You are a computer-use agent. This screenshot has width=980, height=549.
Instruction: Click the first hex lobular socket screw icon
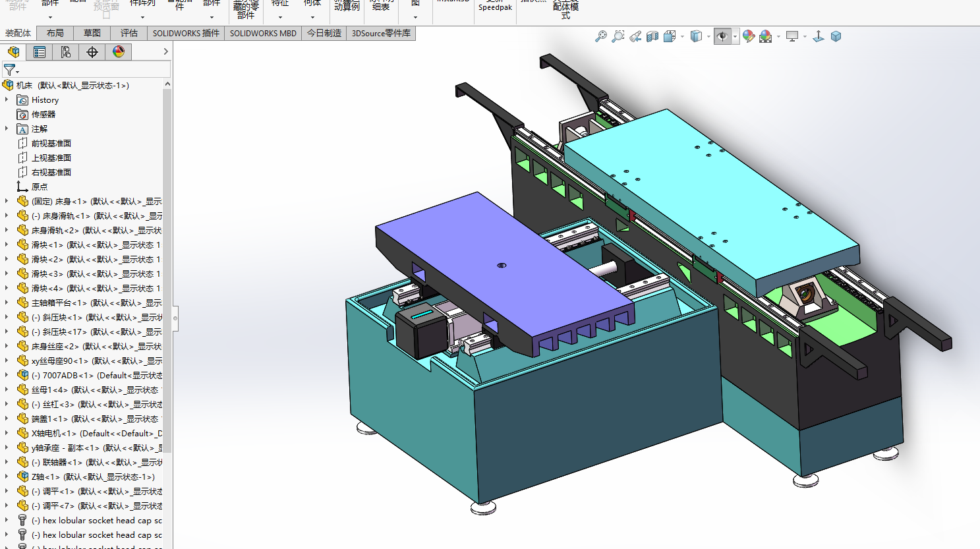pyautogui.click(x=22, y=521)
